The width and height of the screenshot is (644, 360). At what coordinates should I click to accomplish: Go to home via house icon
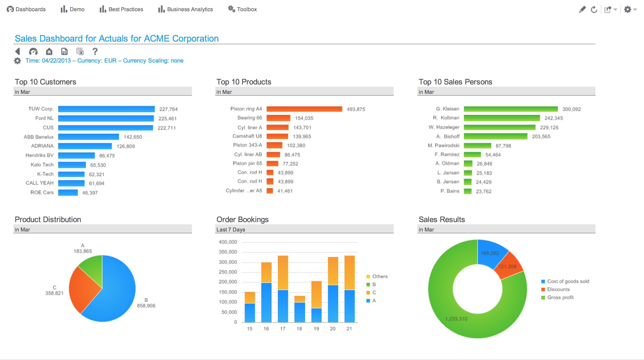tap(49, 51)
